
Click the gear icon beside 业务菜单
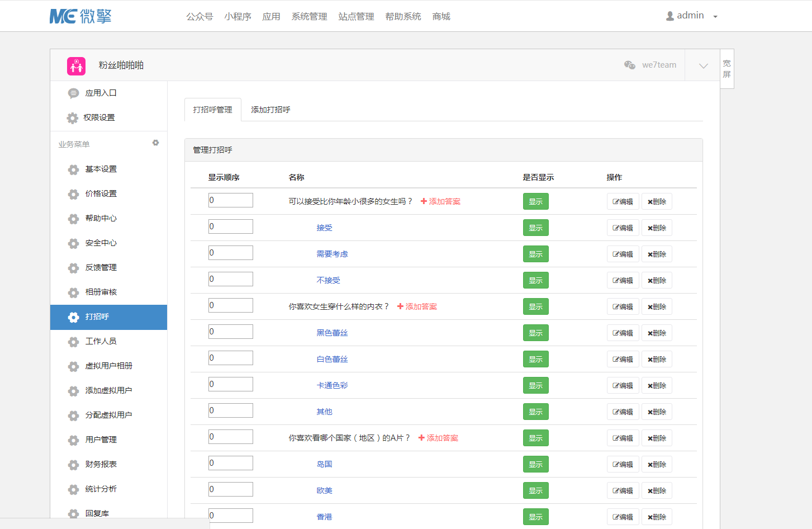pos(155,143)
